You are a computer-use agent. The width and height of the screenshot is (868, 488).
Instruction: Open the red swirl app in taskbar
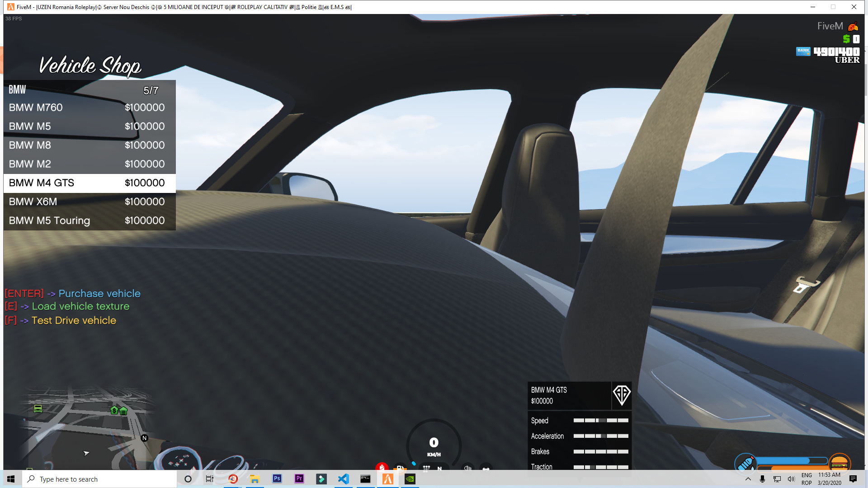click(x=233, y=479)
